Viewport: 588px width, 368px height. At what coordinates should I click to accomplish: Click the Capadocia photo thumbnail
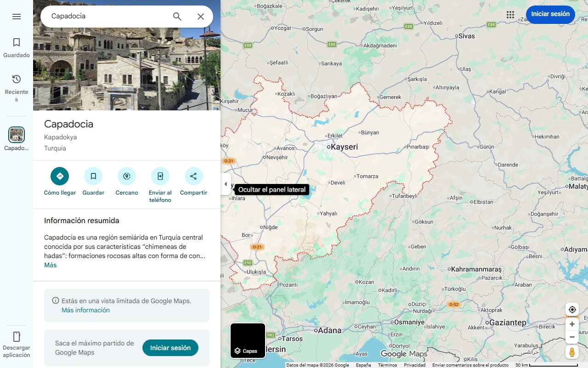tap(17, 135)
